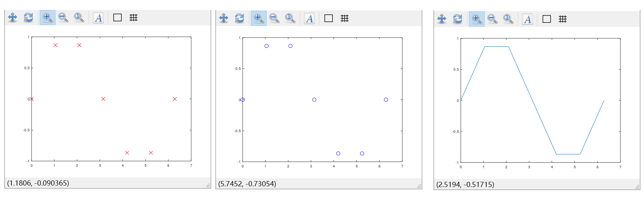This screenshot has width=644, height=201.
Task: Reset zoom to original in the line plot window
Action: tap(508, 19)
